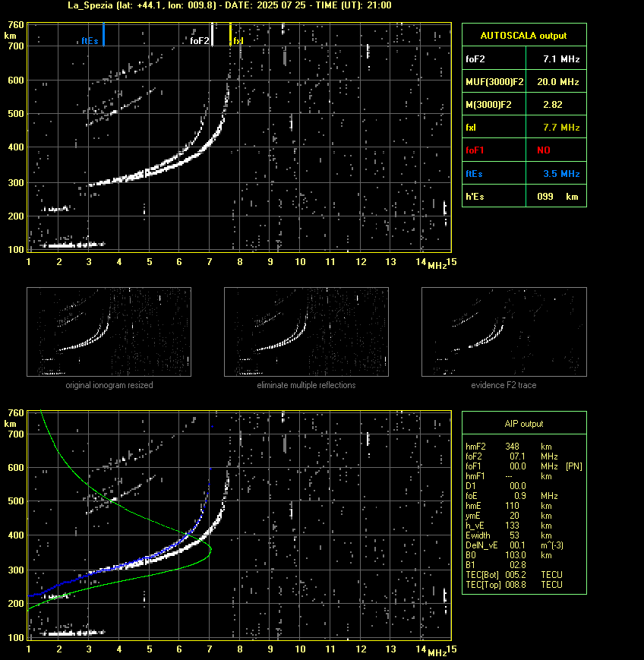This screenshot has height=660, width=644.
Task: Click the 'evidence F2 trace' caption
Action: click(x=504, y=385)
